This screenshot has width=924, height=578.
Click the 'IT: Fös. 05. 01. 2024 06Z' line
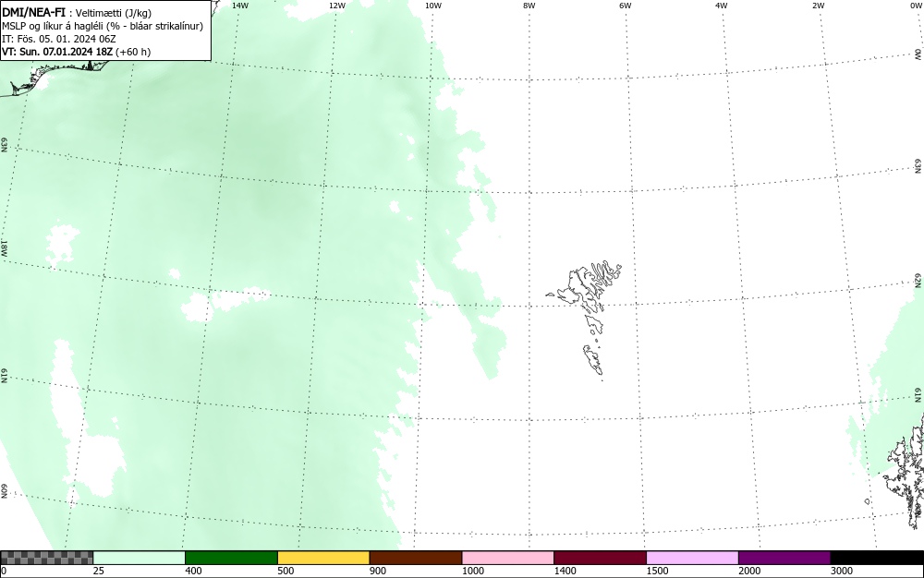59,39
